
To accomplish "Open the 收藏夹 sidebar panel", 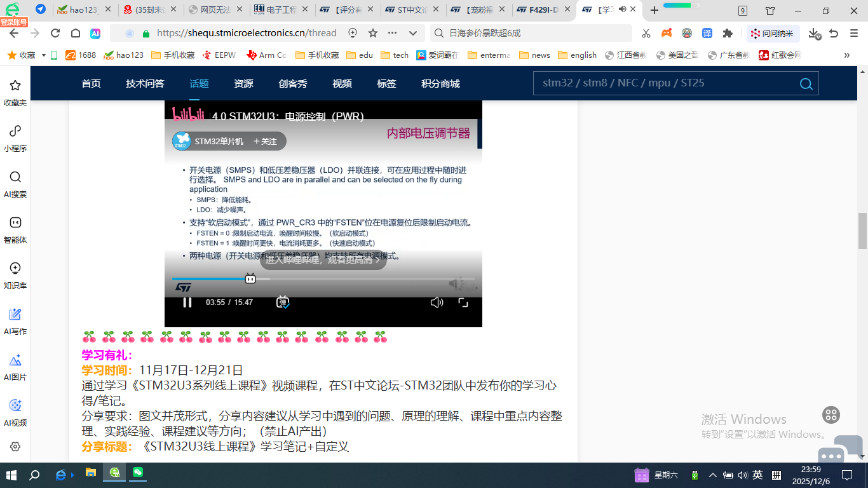I will [15, 92].
